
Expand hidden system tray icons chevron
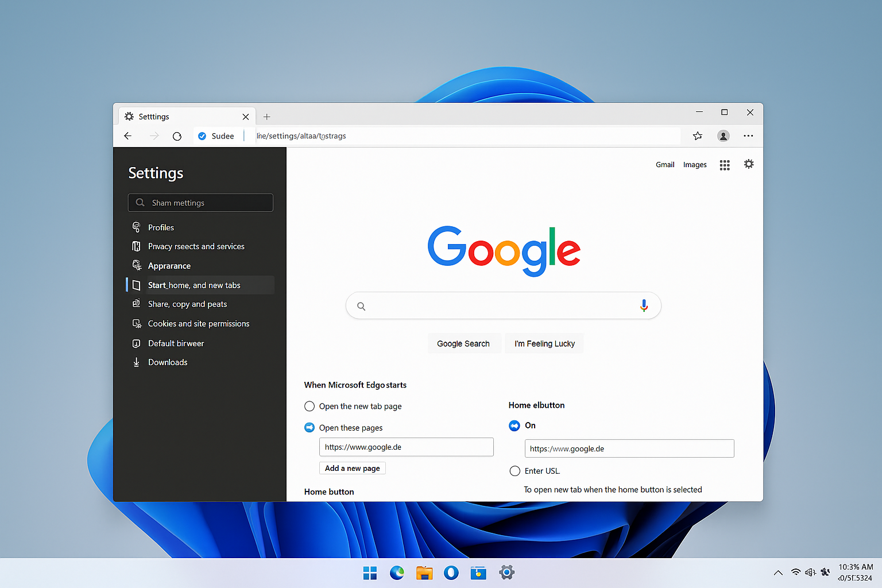click(778, 572)
